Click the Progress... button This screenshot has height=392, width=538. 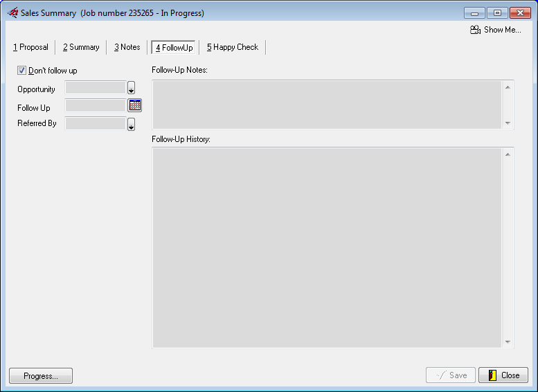click(x=41, y=375)
